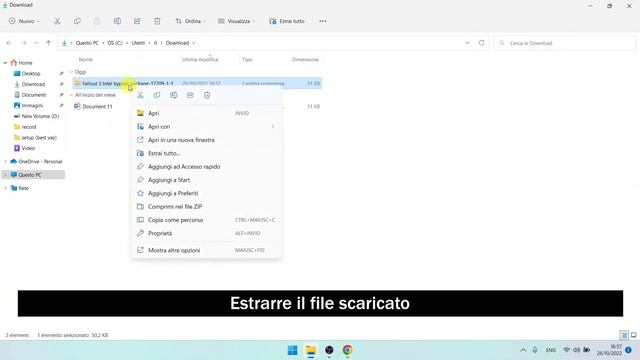Click the context menu Share icon
This screenshot has width=640, height=360.
coord(190,95)
